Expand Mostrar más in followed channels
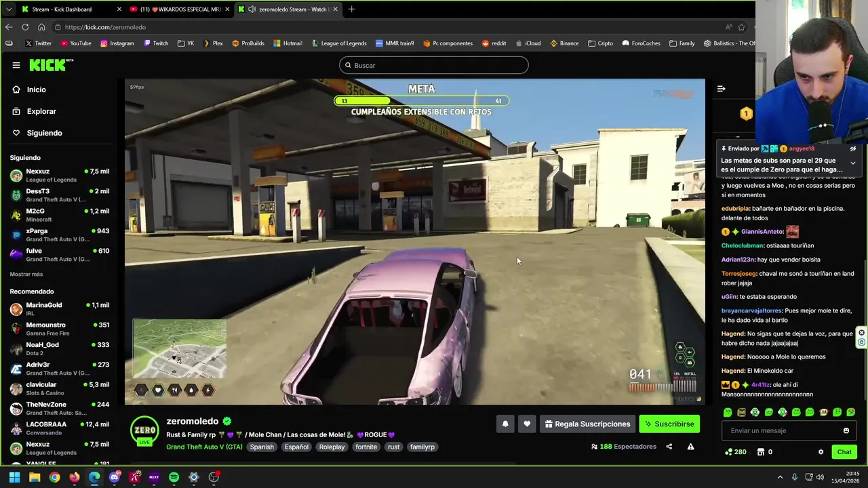Viewport: 868px width, 488px height. tap(26, 274)
